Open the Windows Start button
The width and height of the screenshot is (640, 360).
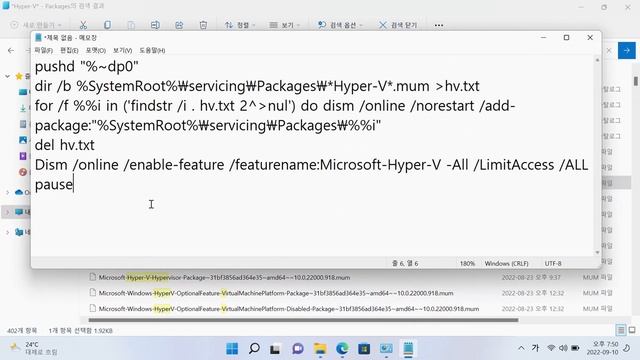tap(232, 349)
